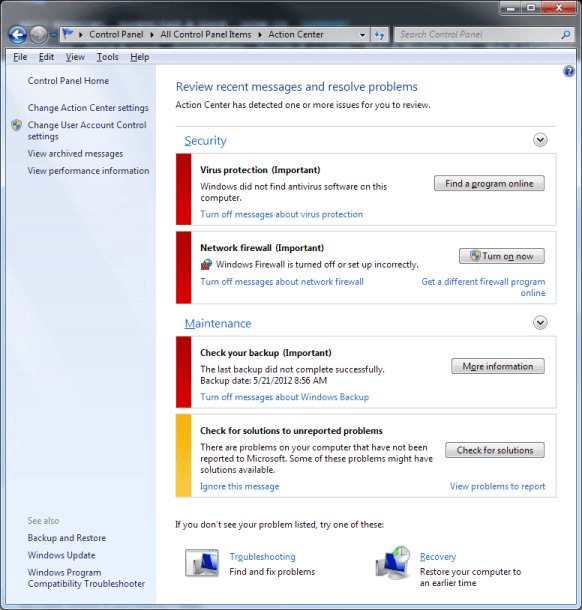
Task: Expand breadcrumb arrow after Control Panel
Action: [152, 35]
